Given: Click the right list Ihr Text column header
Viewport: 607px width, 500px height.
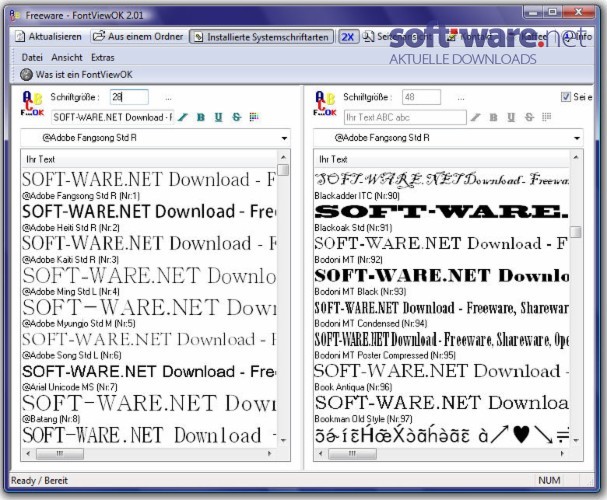Looking at the screenshot, I should pos(441,159).
